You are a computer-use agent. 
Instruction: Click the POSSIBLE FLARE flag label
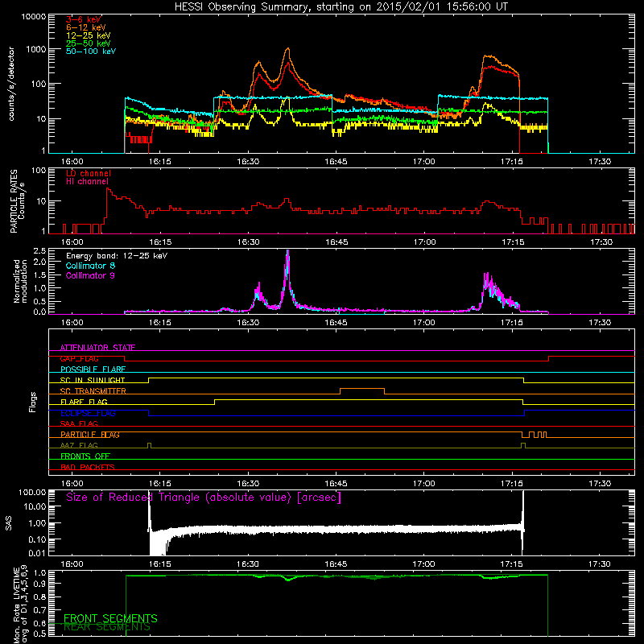click(x=93, y=369)
